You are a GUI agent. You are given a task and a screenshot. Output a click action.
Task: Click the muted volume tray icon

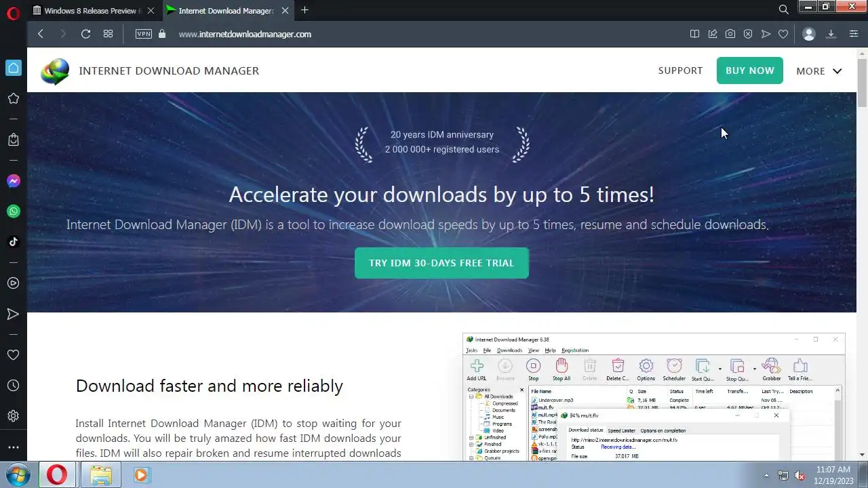(800, 475)
